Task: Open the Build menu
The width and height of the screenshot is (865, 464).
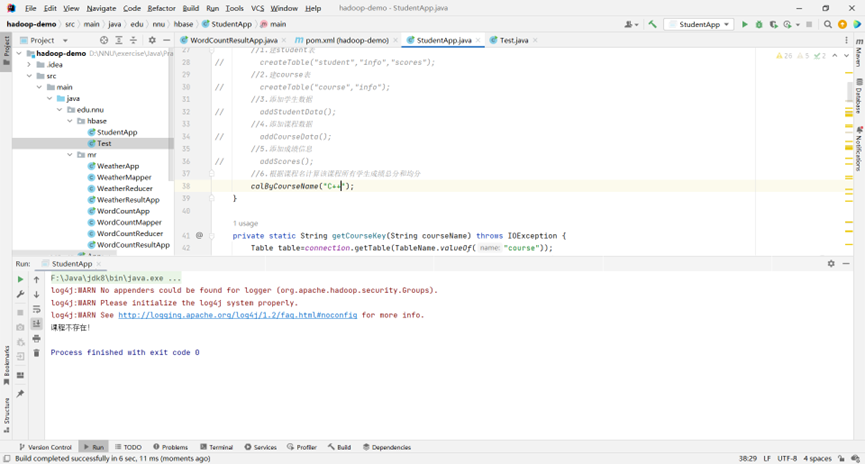Action: [x=191, y=8]
